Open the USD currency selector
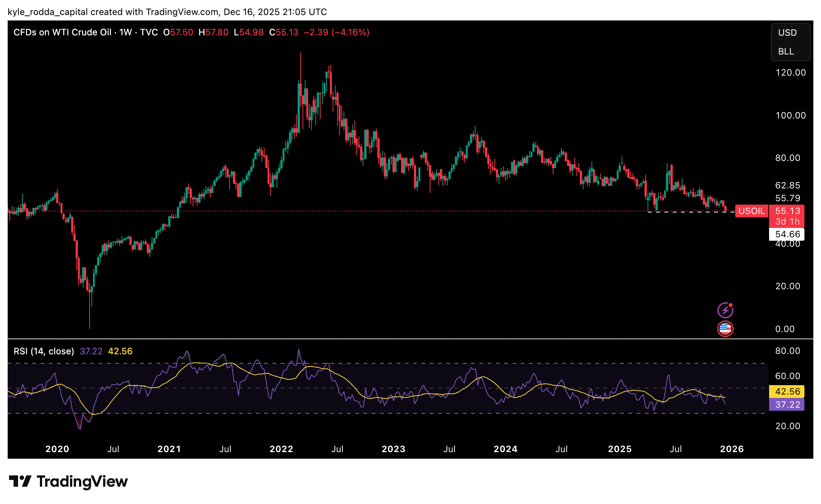 click(x=787, y=33)
